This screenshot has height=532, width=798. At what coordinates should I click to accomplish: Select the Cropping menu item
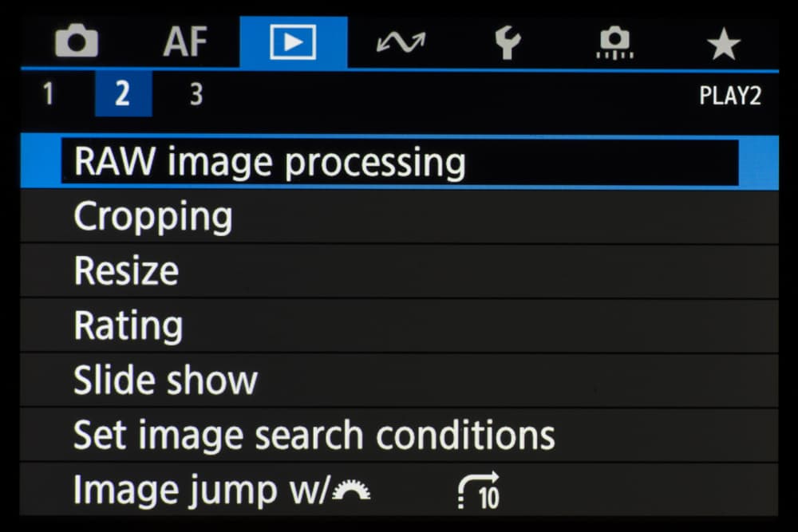399,217
